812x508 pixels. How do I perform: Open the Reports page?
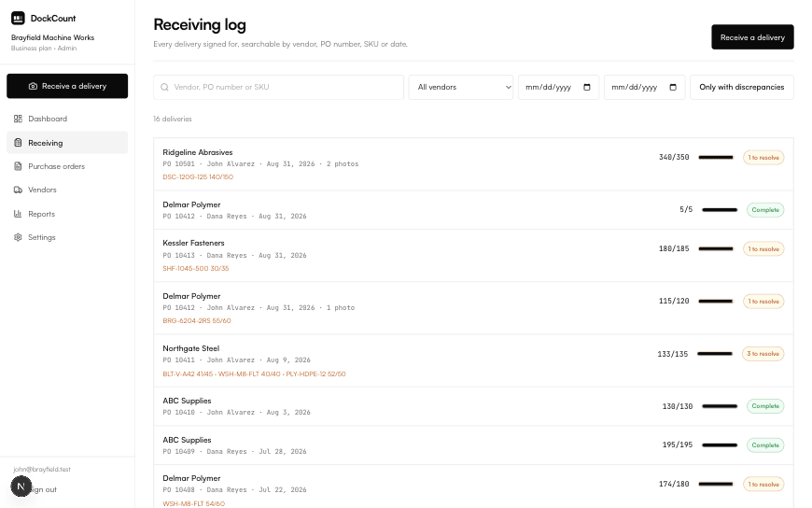[x=67, y=214]
